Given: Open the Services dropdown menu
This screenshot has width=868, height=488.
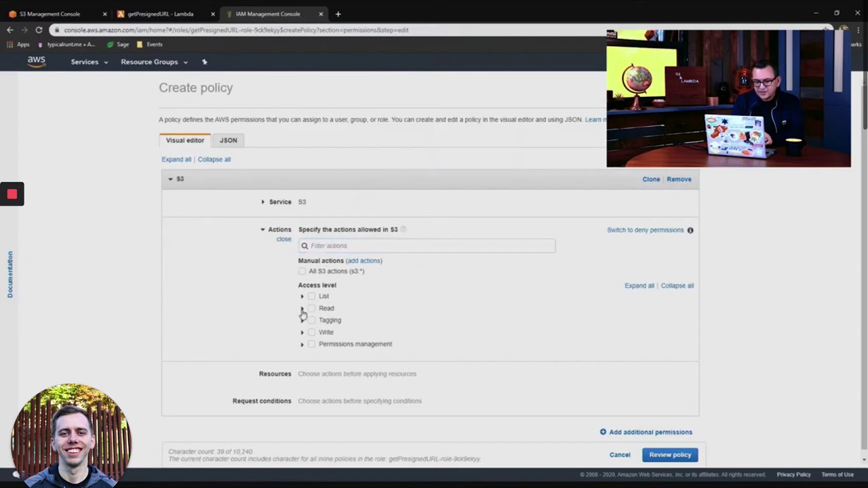Looking at the screenshot, I should (90, 62).
